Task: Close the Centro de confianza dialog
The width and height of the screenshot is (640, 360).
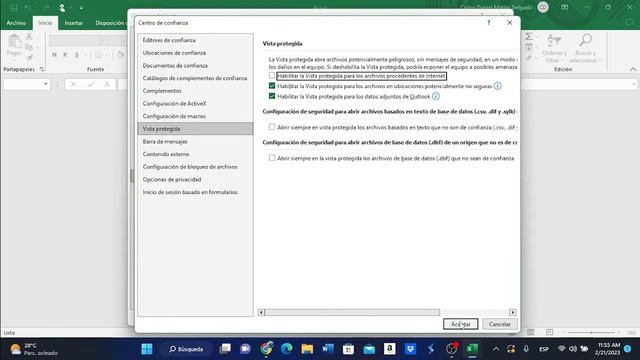Action: (509, 23)
